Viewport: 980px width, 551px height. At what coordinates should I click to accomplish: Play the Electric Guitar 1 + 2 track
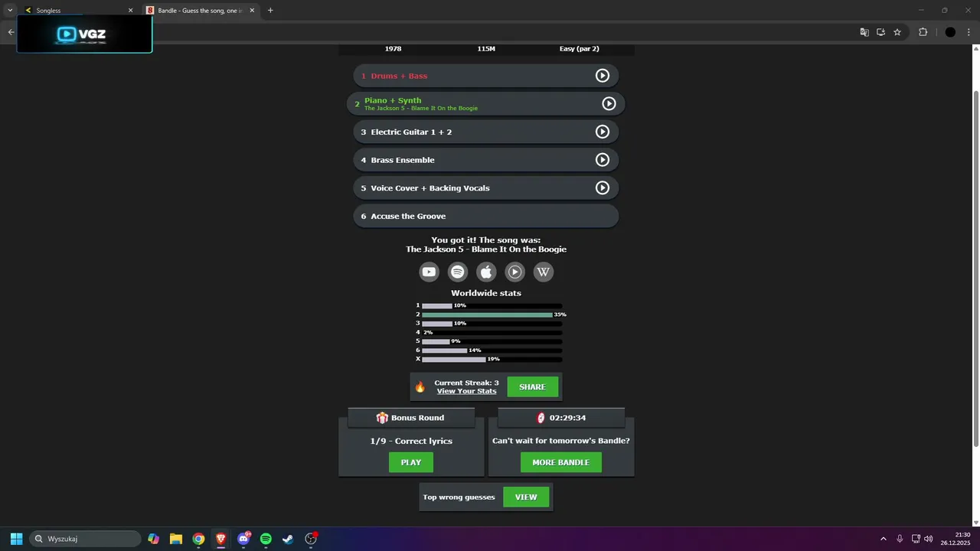tap(603, 132)
